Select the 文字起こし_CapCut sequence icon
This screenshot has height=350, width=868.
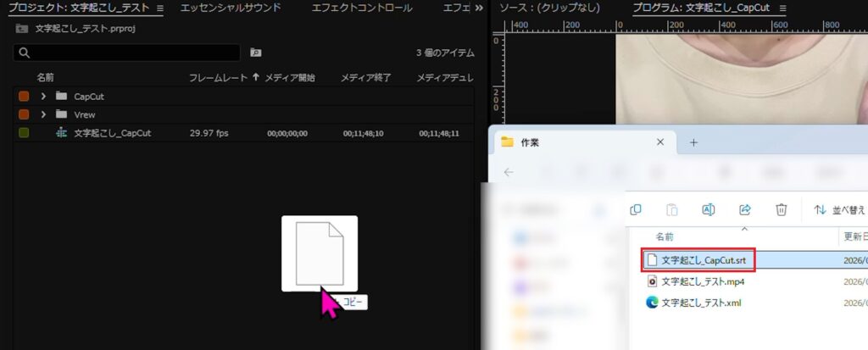click(x=61, y=133)
